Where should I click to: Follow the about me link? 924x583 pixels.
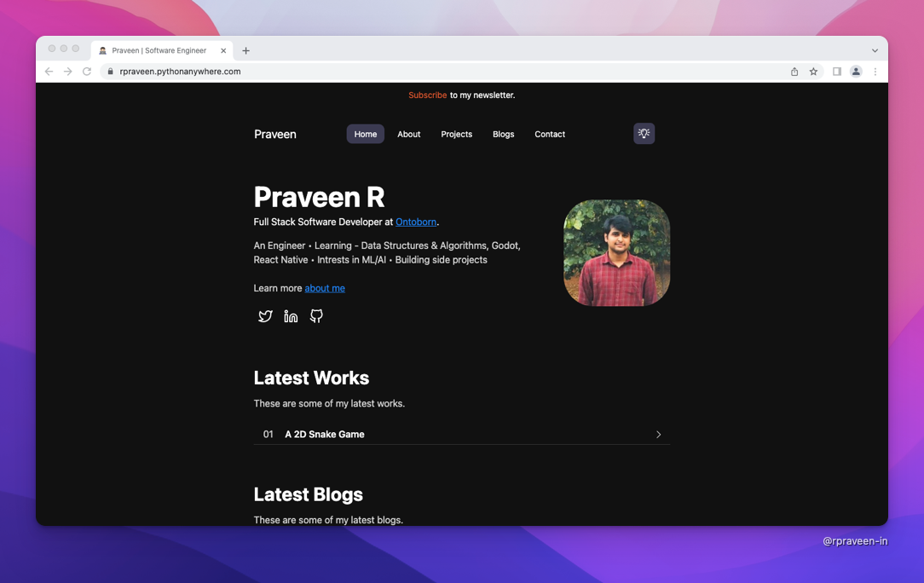click(x=325, y=288)
